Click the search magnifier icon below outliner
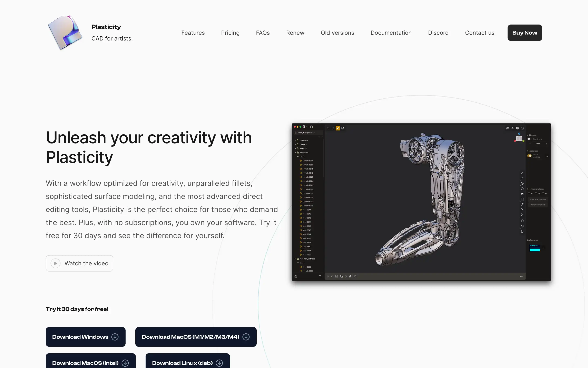 (x=320, y=276)
